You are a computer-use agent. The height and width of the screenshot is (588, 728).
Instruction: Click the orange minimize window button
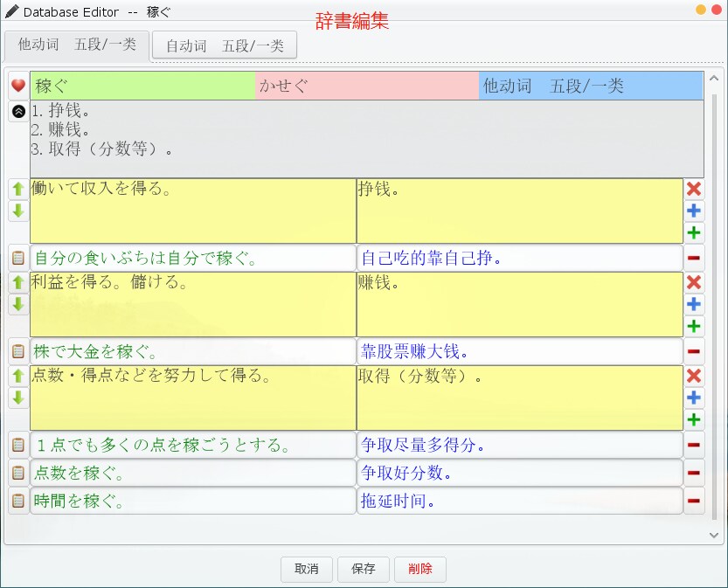click(x=701, y=10)
